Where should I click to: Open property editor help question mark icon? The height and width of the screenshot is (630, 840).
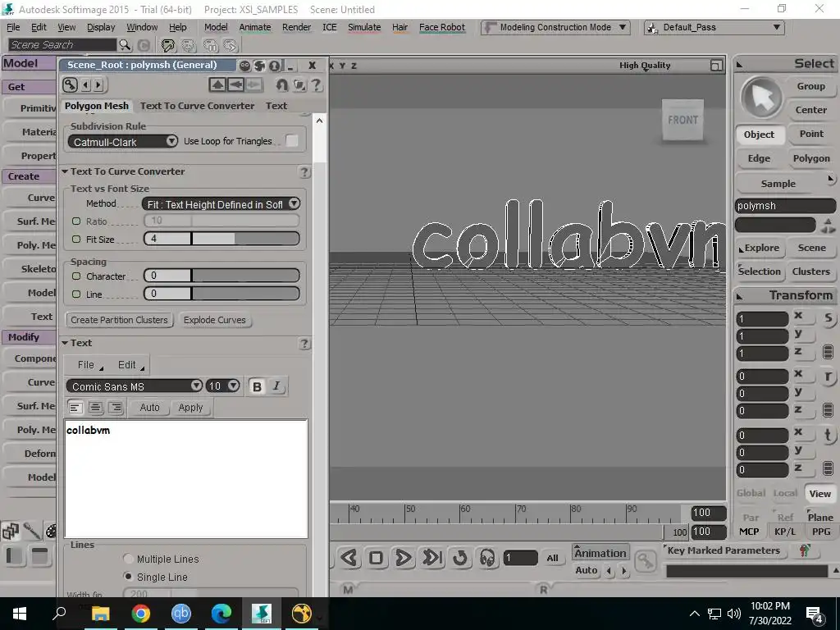tap(317, 84)
